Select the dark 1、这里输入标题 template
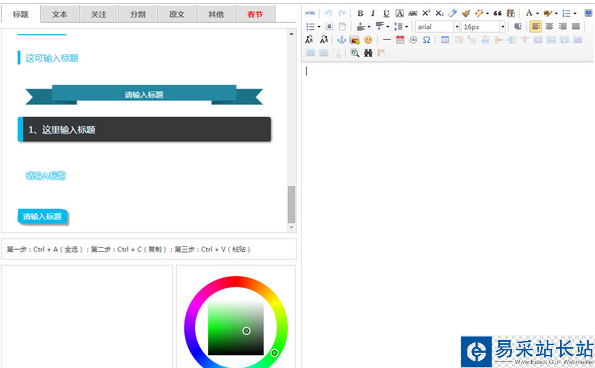595x368 pixels. tap(144, 129)
